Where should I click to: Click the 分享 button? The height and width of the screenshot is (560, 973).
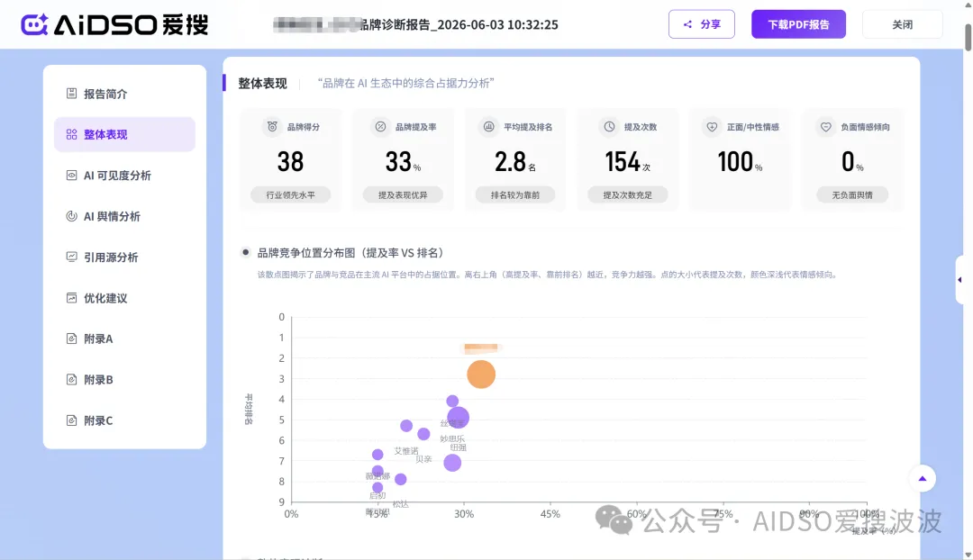(702, 24)
